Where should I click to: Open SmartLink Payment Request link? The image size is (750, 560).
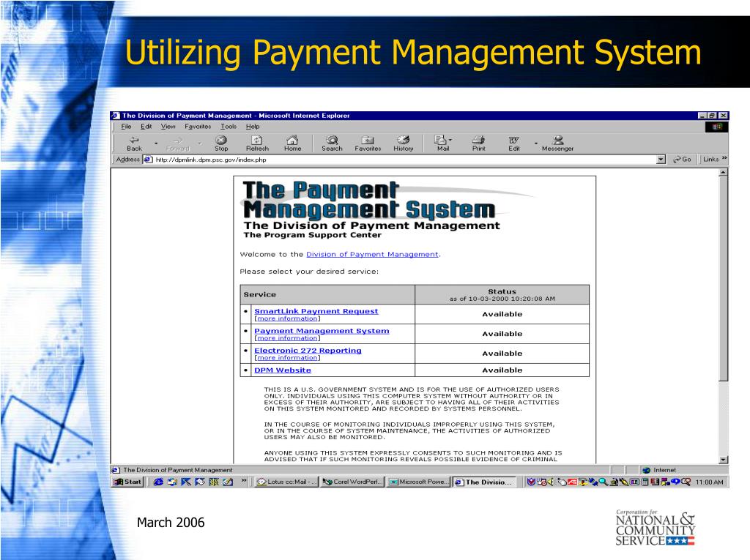(316, 311)
